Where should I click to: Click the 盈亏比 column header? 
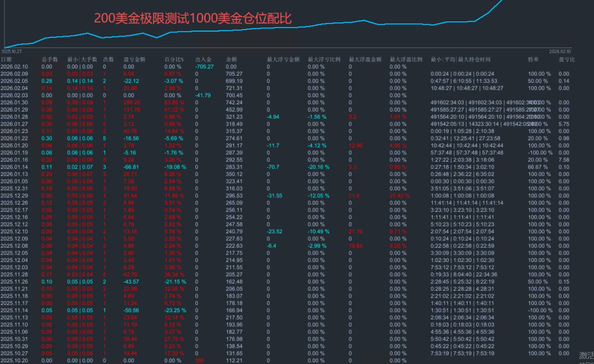coord(567,59)
